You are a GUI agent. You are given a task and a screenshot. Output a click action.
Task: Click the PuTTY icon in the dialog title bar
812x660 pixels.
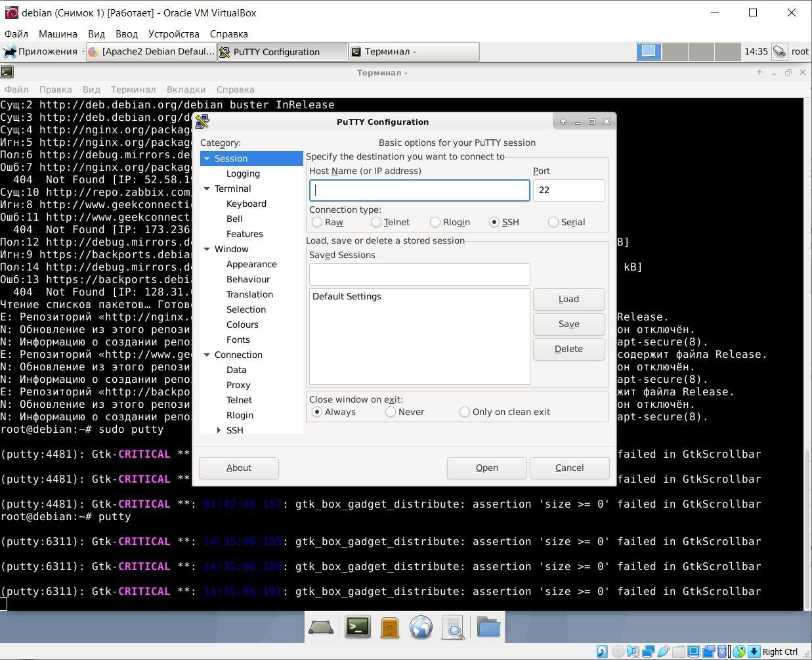[x=202, y=121]
